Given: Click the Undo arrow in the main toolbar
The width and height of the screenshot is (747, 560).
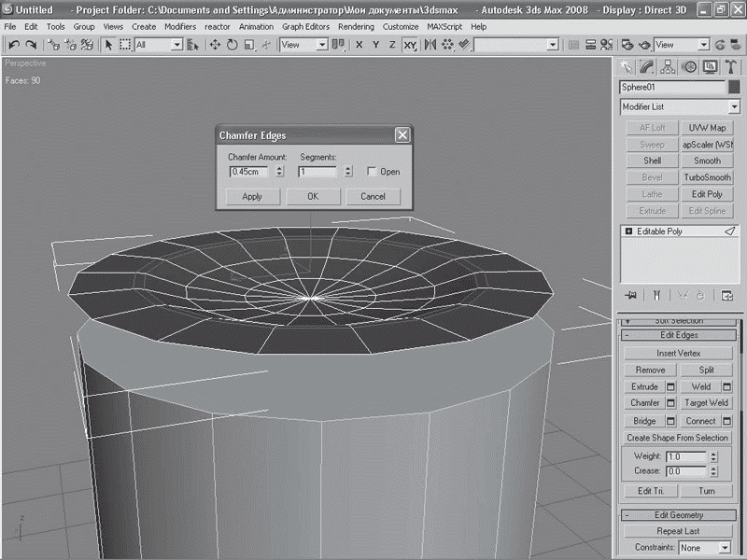Looking at the screenshot, I should click(14, 45).
